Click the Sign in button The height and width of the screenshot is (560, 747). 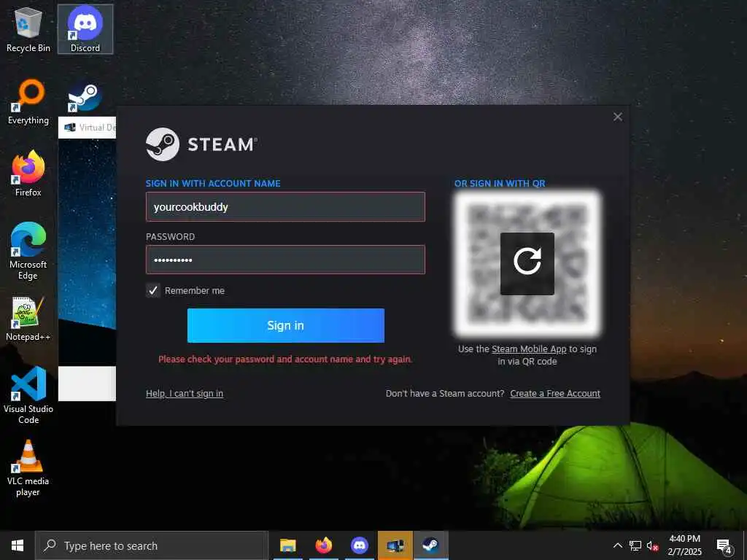click(x=285, y=325)
